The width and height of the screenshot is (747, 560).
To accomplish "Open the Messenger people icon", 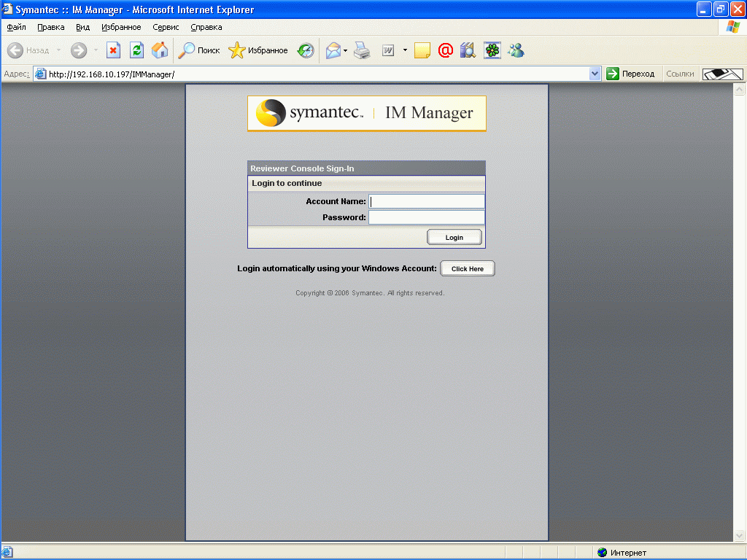I will [516, 50].
